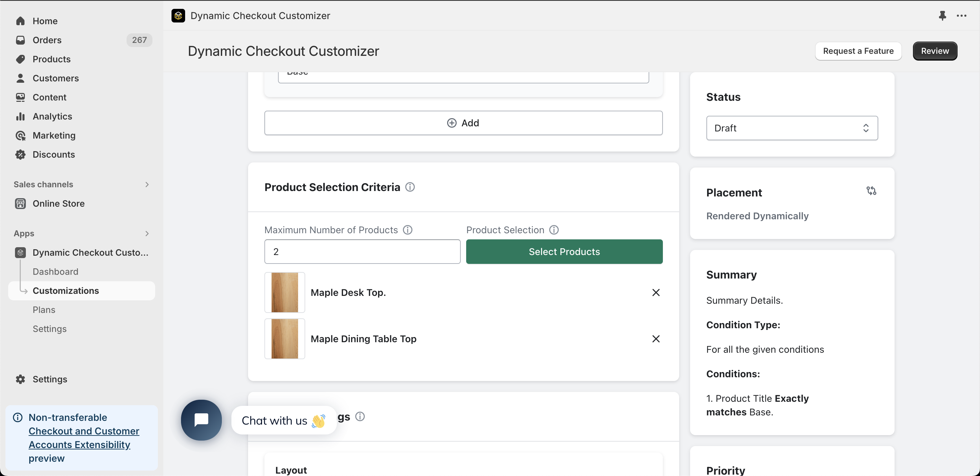The width and height of the screenshot is (980, 476).
Task: Click the Content icon in sidebar
Action: tap(20, 97)
